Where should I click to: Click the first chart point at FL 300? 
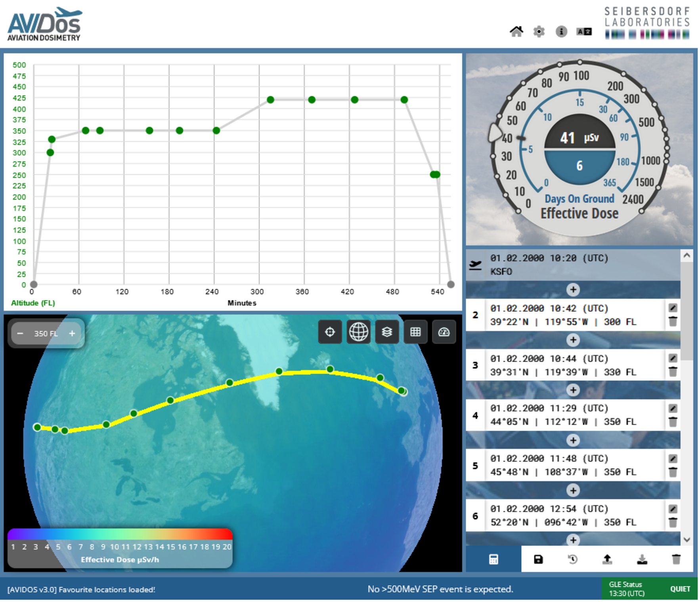[x=50, y=153]
